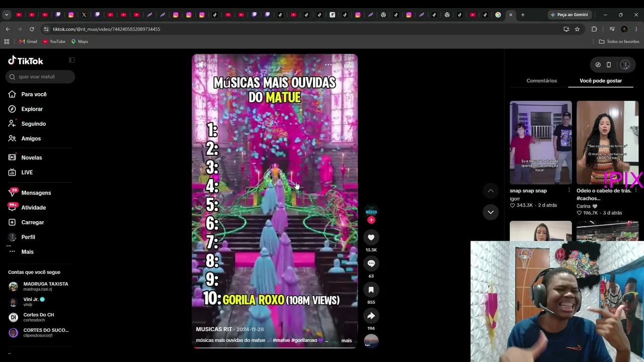
Task: Follow the creator with the red plus
Action: tap(371, 220)
